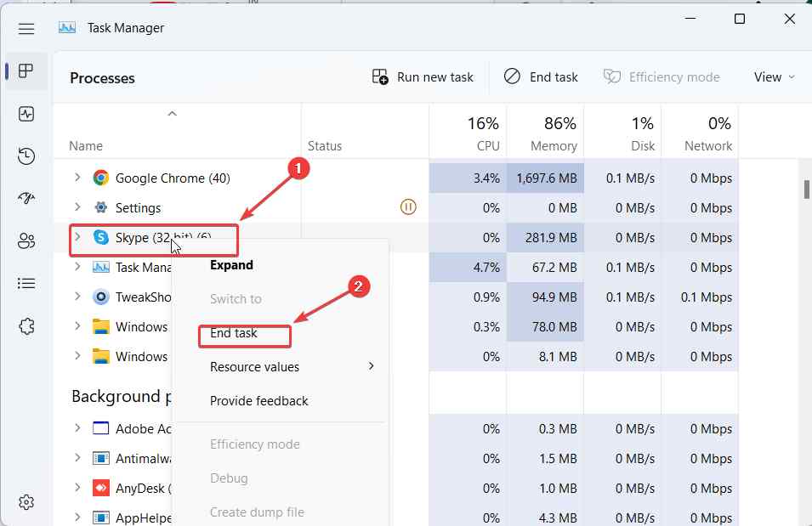812x526 pixels.
Task: Open the App history sidebar icon
Action: (x=26, y=156)
